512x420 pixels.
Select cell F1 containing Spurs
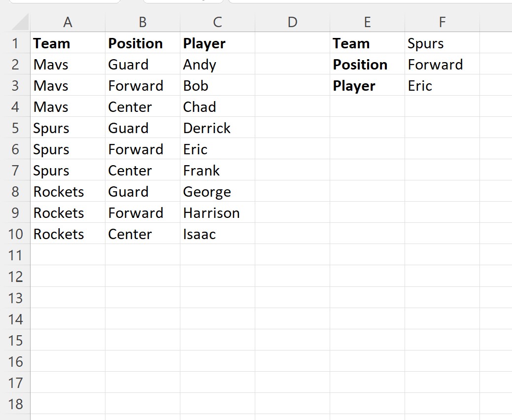[x=442, y=43]
